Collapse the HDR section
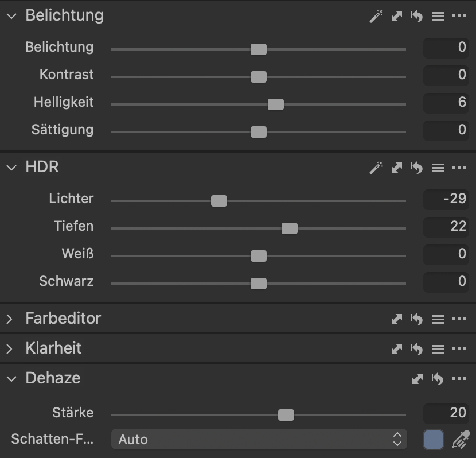The image size is (476, 458). pos(11,168)
